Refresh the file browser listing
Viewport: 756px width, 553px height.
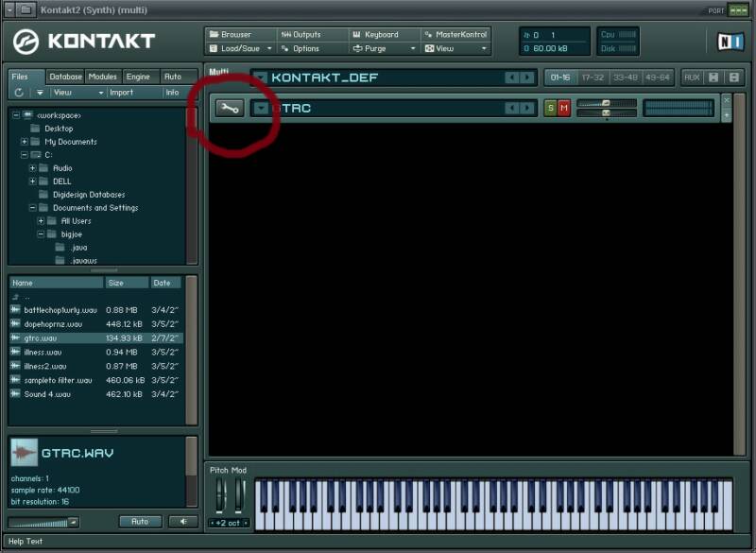coord(19,92)
